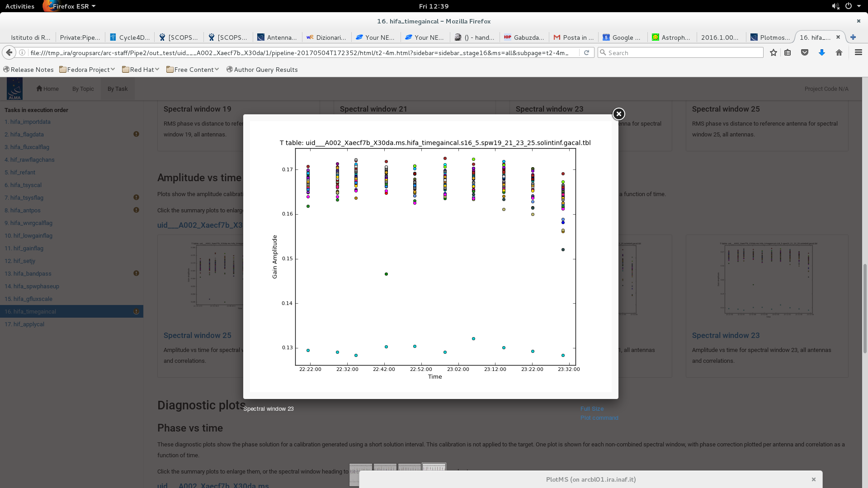Expand the Fedora Project bookmarks folder

click(87, 70)
